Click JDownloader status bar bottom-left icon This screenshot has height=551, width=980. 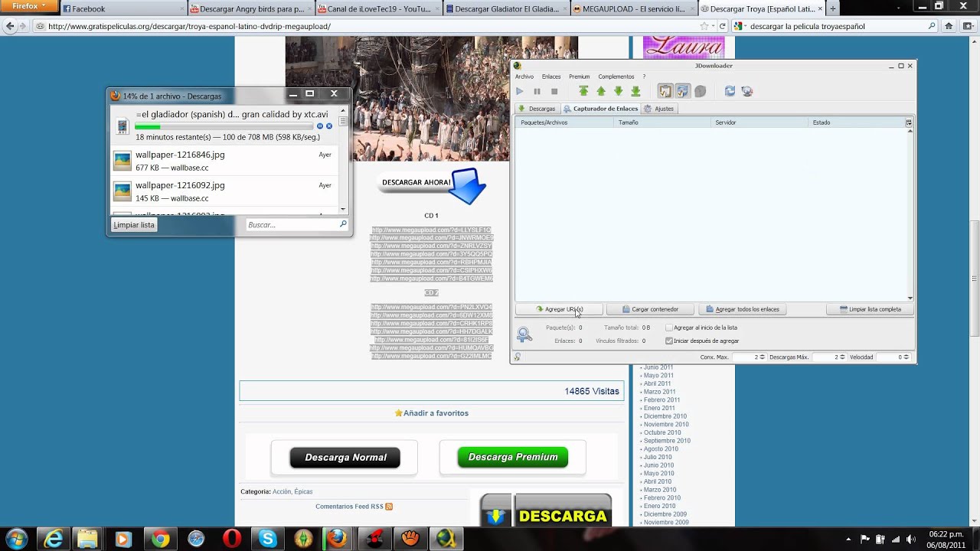[x=518, y=357]
